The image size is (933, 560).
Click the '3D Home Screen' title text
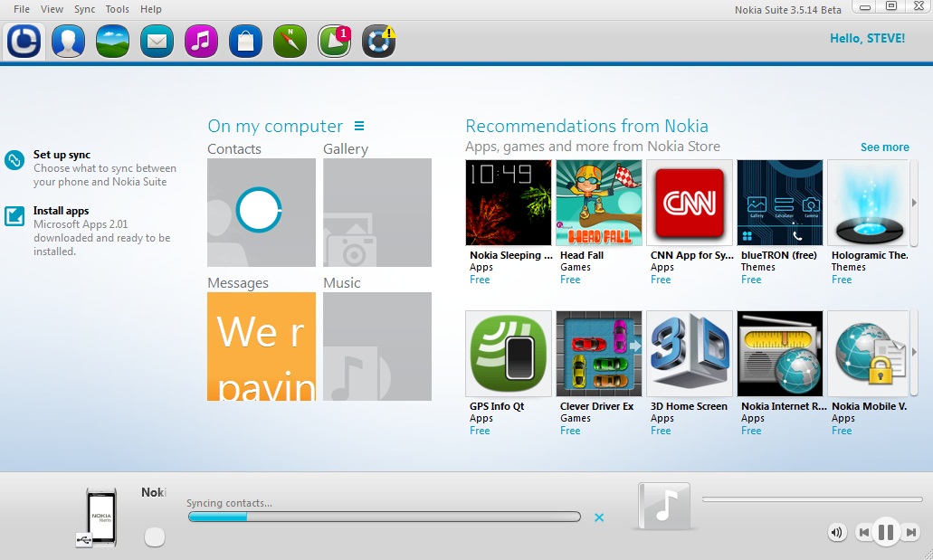coord(689,406)
